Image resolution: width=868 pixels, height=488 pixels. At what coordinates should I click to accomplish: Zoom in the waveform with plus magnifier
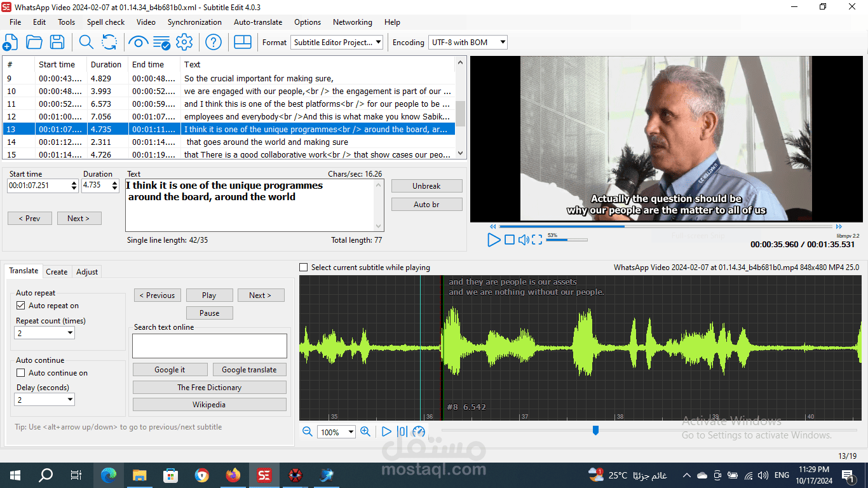365,431
